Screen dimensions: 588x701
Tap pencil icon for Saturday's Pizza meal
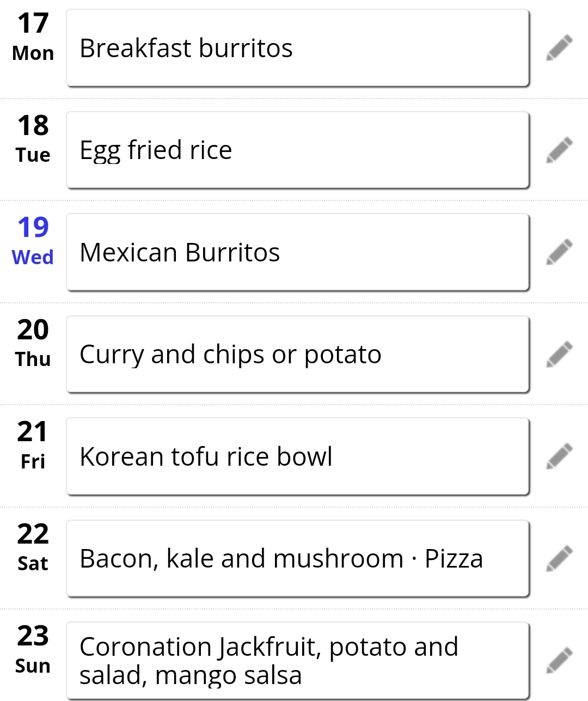coord(560,558)
